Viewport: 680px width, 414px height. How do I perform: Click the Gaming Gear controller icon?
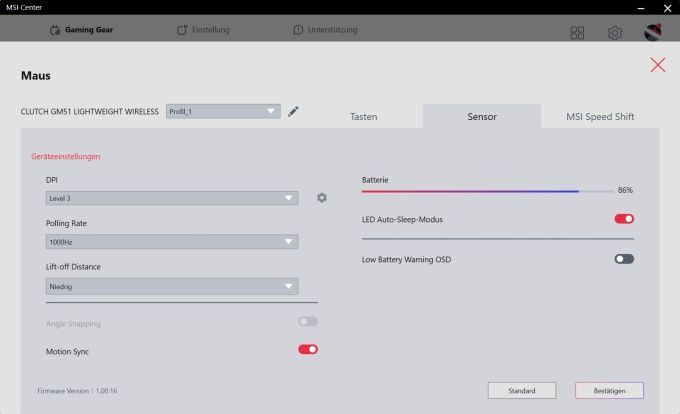(55, 30)
